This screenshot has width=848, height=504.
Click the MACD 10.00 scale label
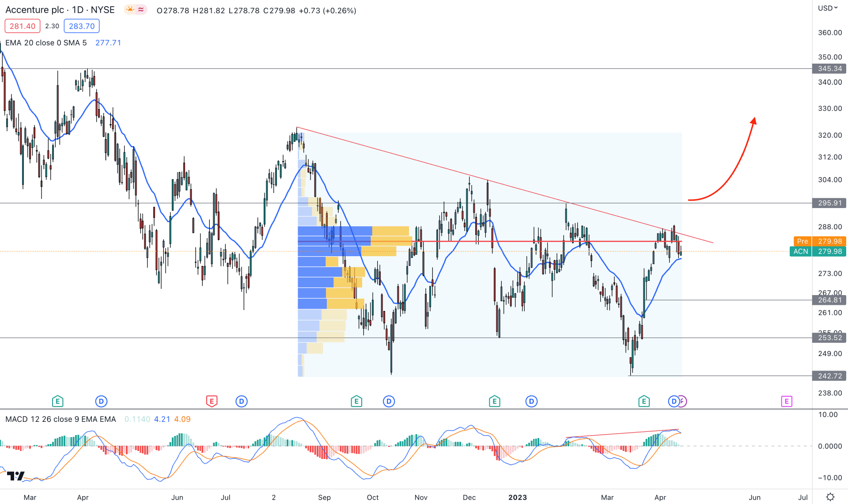(828, 415)
